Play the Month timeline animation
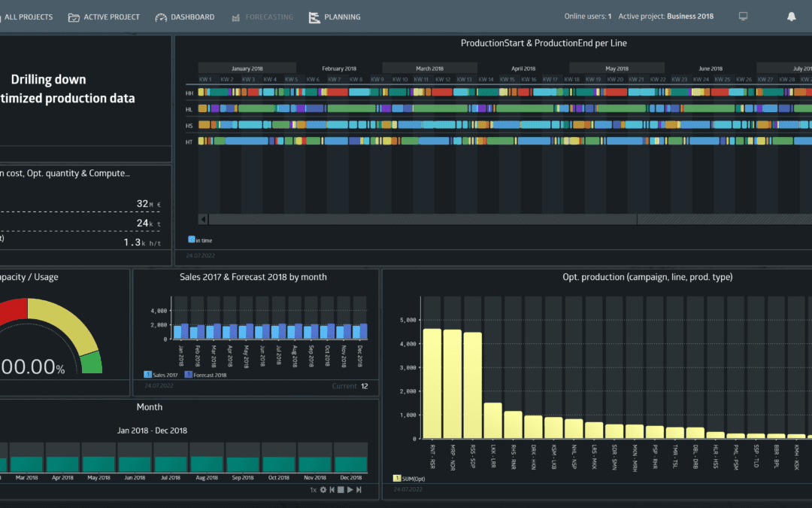Screen dimensions: 812x508 350,490
